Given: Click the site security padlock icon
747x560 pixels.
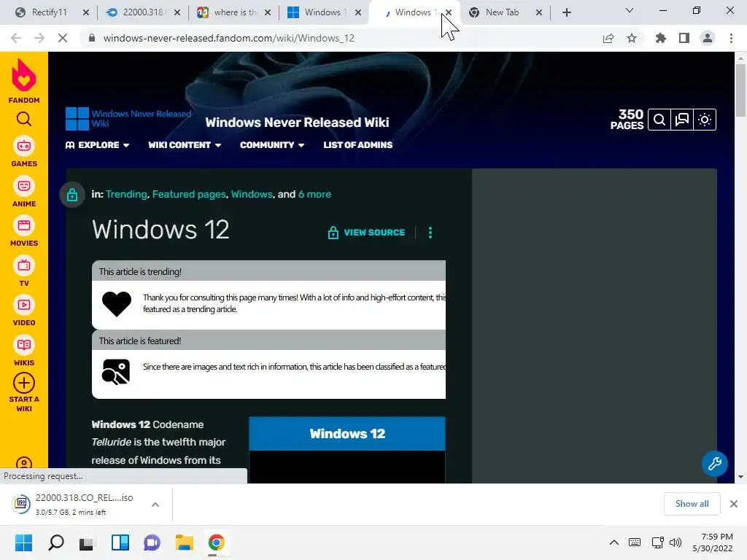Looking at the screenshot, I should [92, 38].
